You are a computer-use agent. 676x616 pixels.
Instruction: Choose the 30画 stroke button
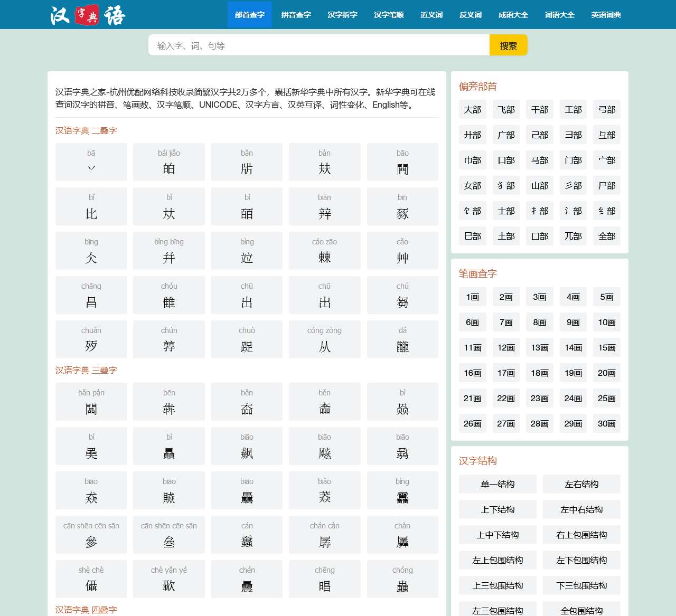click(606, 424)
